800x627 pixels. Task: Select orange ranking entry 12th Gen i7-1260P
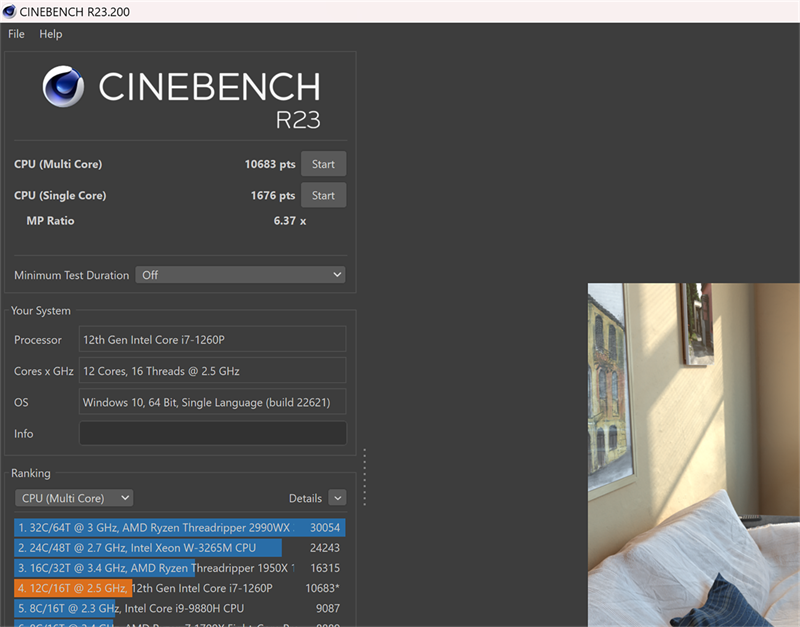[180, 588]
